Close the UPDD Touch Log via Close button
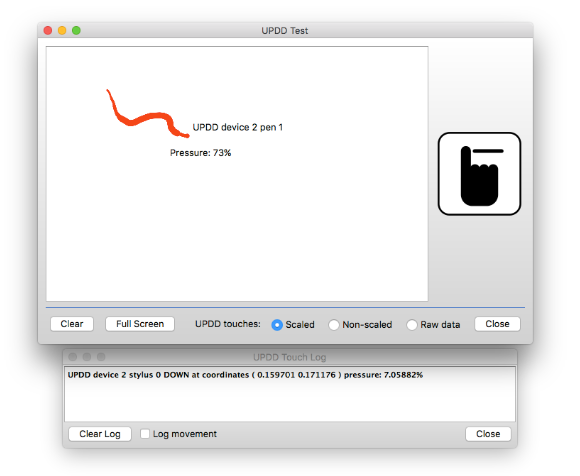The image size is (580, 476). click(x=488, y=434)
